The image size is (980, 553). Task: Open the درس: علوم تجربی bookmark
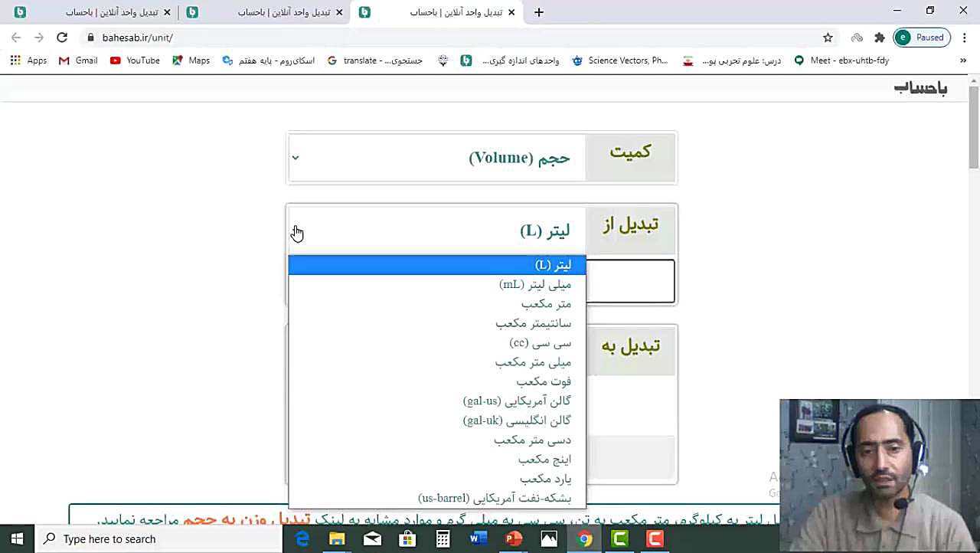[732, 61]
